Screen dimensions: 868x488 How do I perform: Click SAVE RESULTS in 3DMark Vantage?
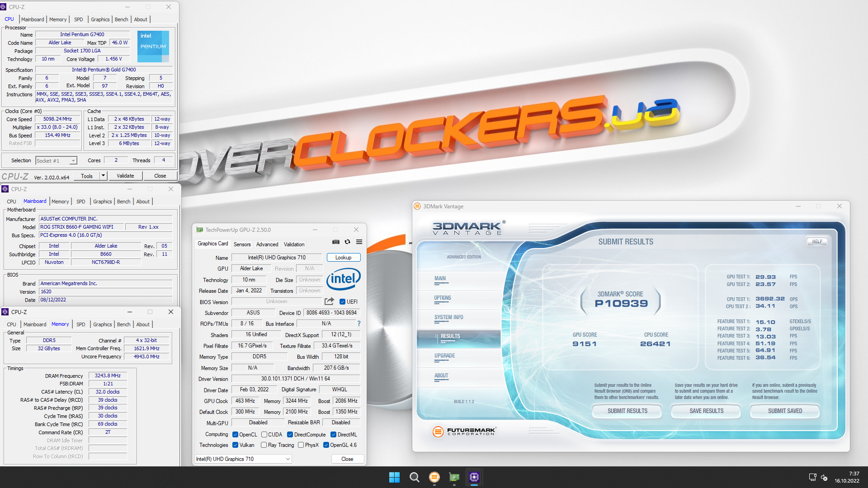coord(706,411)
